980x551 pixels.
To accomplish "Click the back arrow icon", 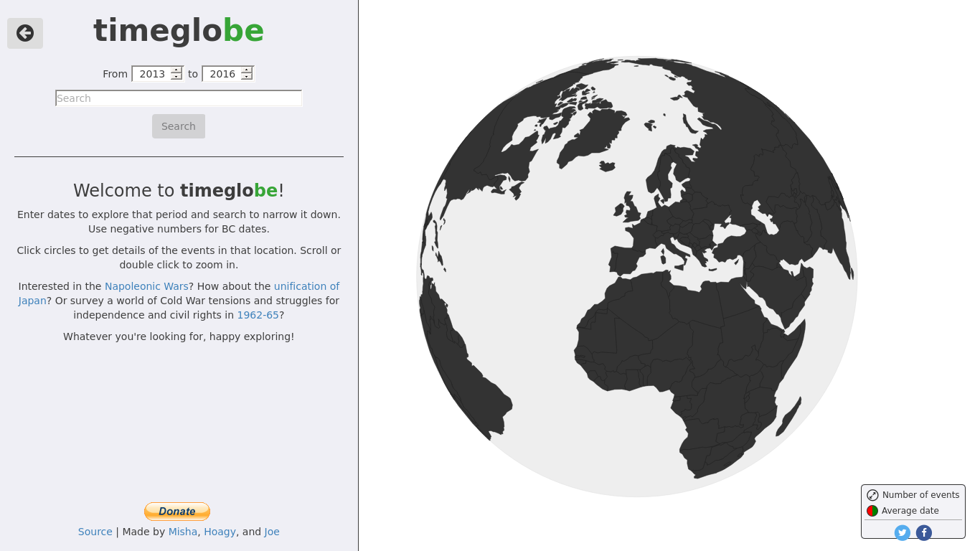I will pos(25,33).
